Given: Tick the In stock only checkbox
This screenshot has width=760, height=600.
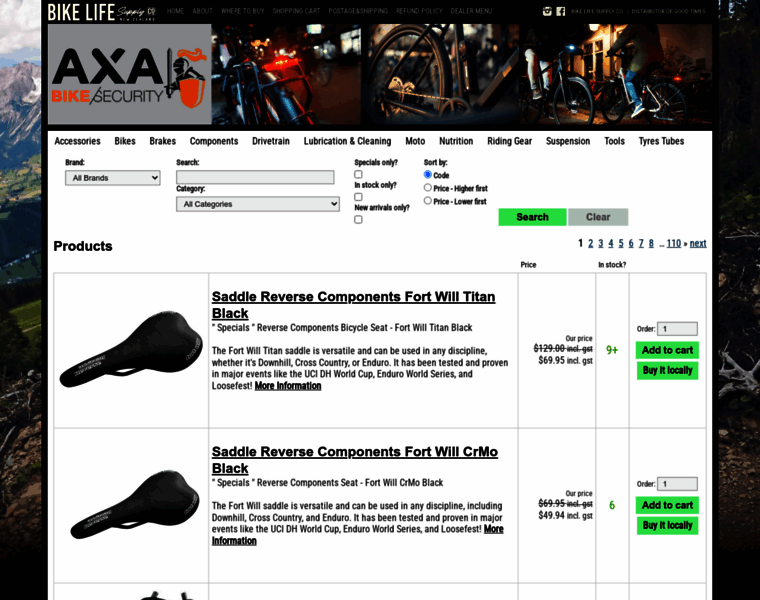Looking at the screenshot, I should [x=358, y=197].
